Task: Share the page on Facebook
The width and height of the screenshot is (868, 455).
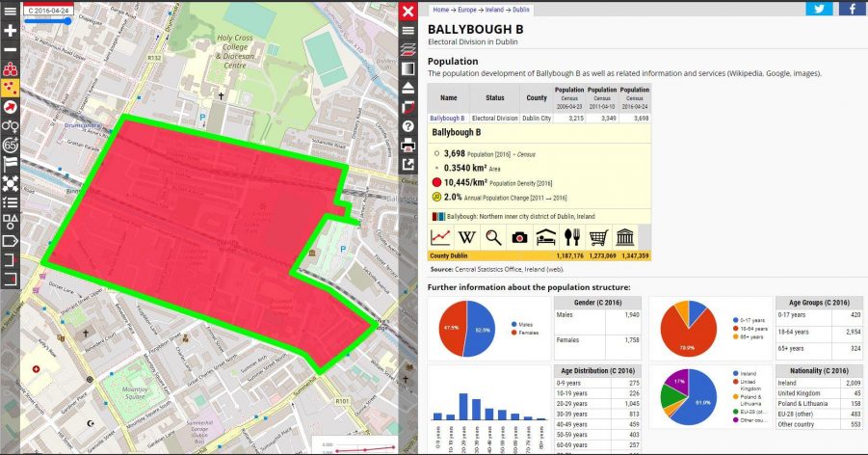Action: coord(852,9)
